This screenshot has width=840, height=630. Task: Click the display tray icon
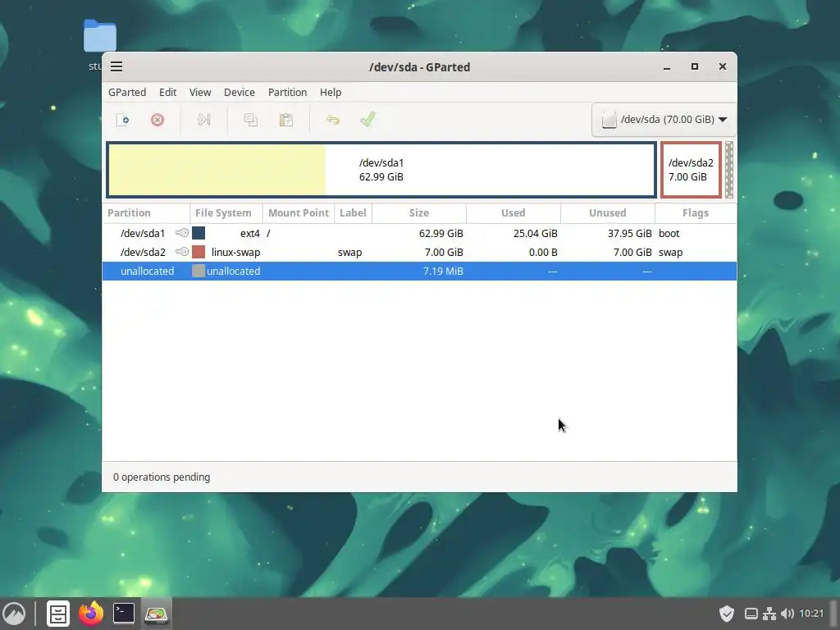[751, 614]
